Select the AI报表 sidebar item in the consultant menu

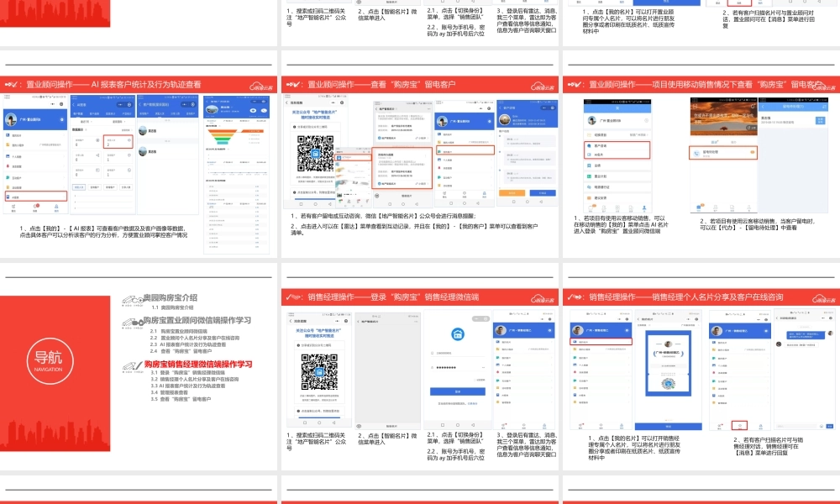point(35,196)
